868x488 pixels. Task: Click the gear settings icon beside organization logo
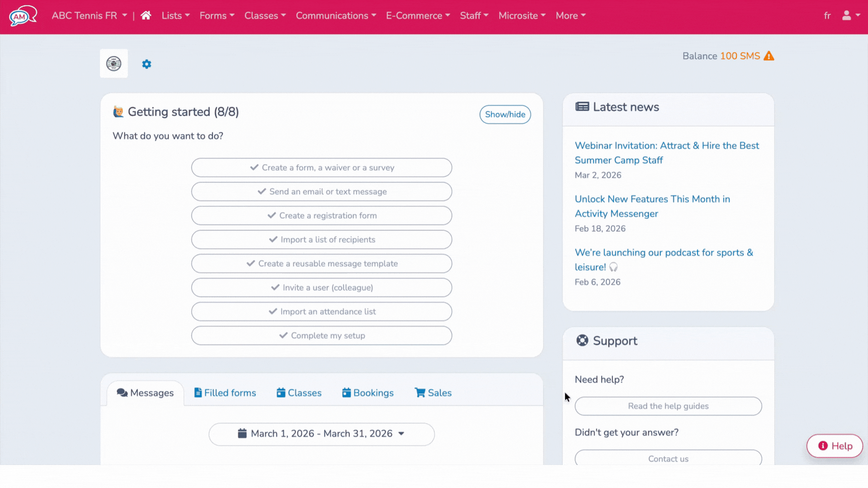(146, 64)
